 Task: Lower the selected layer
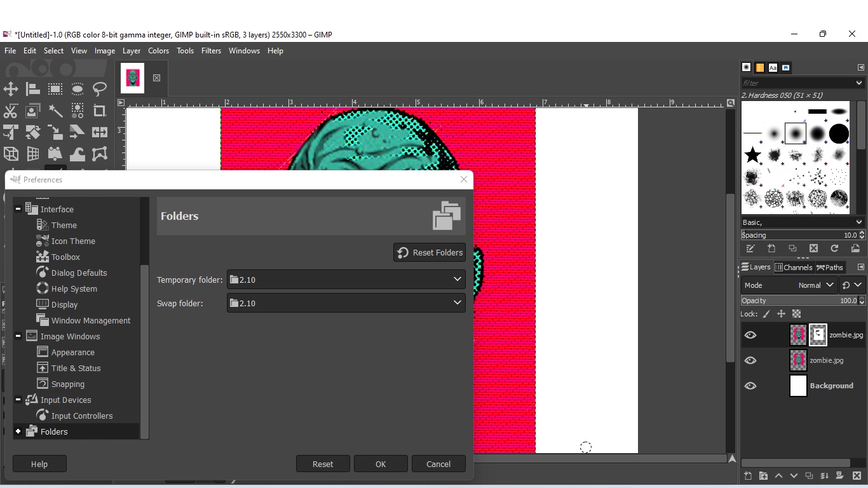pyautogui.click(x=794, y=476)
